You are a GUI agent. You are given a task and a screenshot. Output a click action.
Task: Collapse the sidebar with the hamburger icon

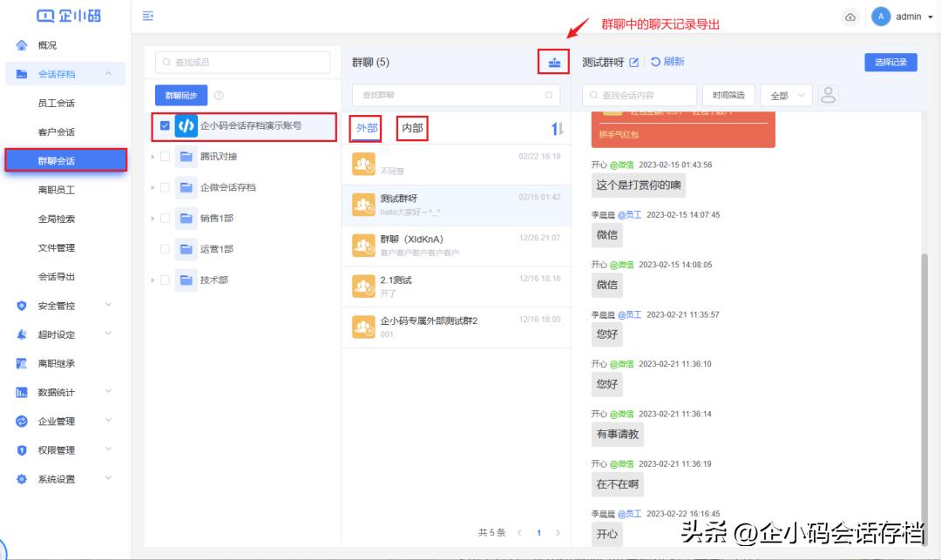click(147, 16)
